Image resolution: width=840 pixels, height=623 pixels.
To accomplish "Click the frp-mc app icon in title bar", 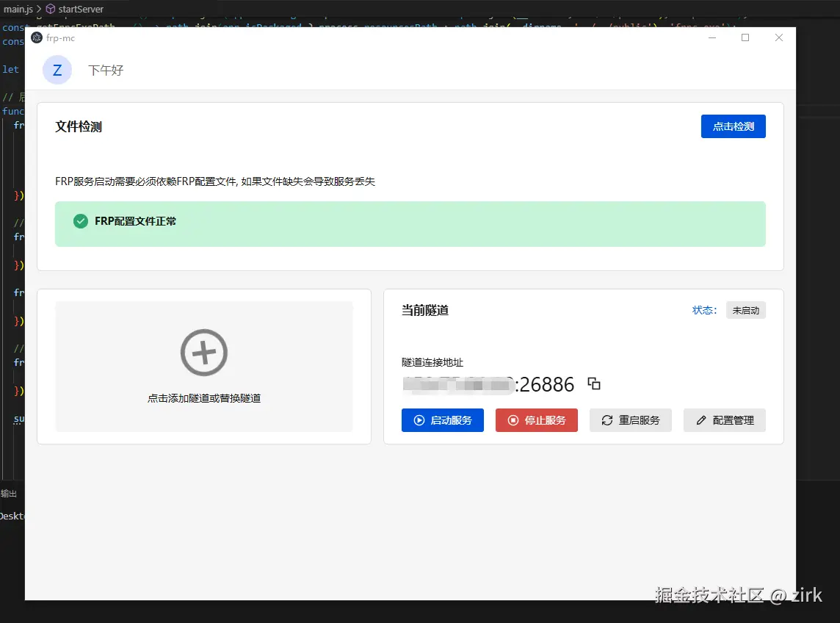I will pyautogui.click(x=37, y=37).
